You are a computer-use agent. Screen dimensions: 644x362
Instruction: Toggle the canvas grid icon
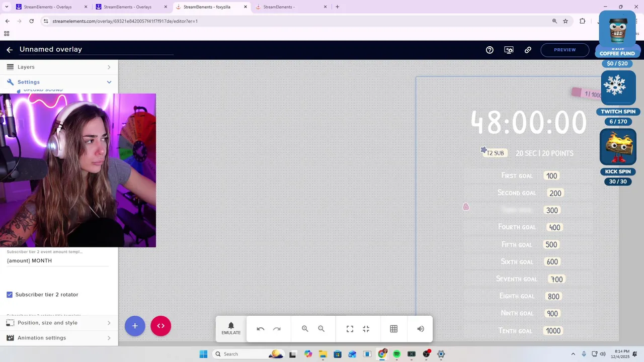coord(394,329)
